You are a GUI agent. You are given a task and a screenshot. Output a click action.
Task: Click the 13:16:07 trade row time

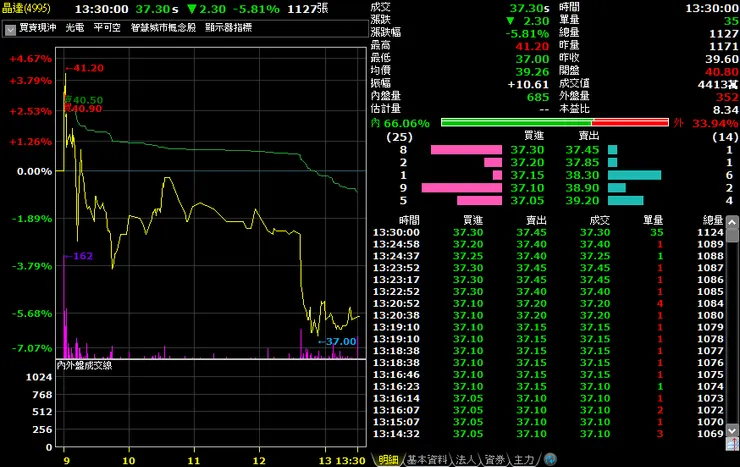(x=396, y=410)
